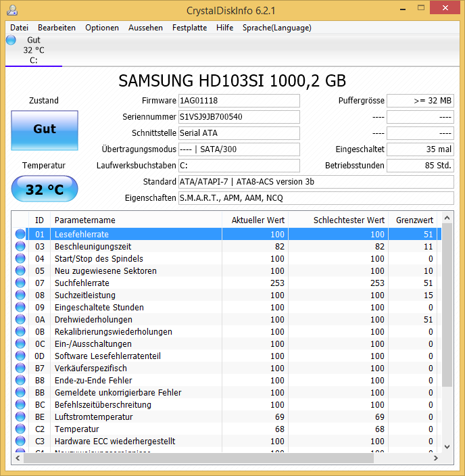Maximize the CrystalDiskInfo window

pyautogui.click(x=420, y=8)
